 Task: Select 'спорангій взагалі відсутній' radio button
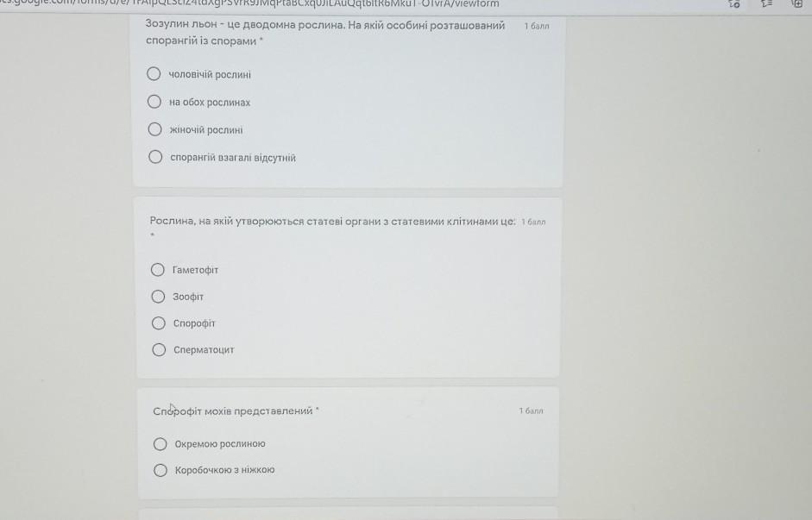[154, 157]
